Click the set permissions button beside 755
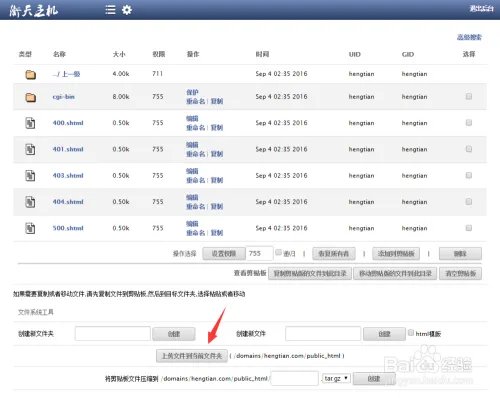The image size is (500, 398). click(x=224, y=254)
